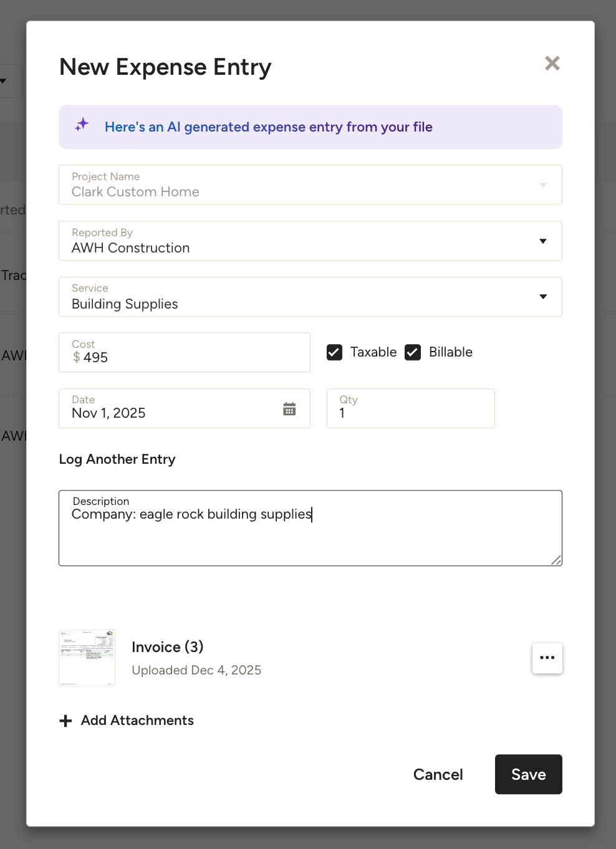This screenshot has height=849, width=616.
Task: Close the New Expense Entry dialog
Action: click(x=552, y=63)
